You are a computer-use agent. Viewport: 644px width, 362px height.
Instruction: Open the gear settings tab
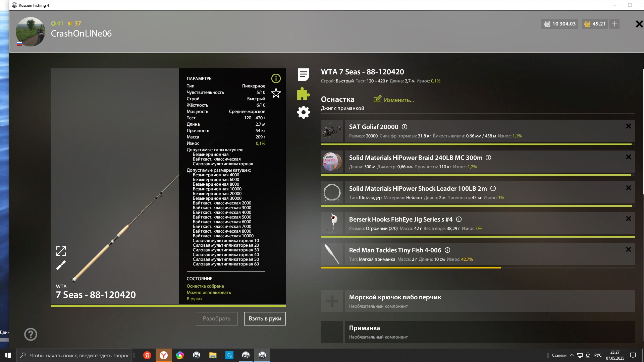point(303,112)
